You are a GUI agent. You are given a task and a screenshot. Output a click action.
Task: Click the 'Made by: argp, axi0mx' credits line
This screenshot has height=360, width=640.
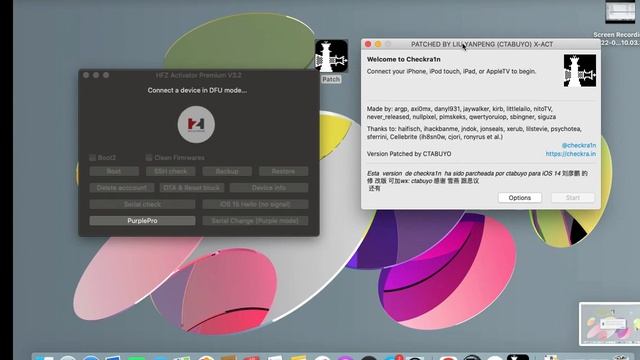click(x=461, y=113)
